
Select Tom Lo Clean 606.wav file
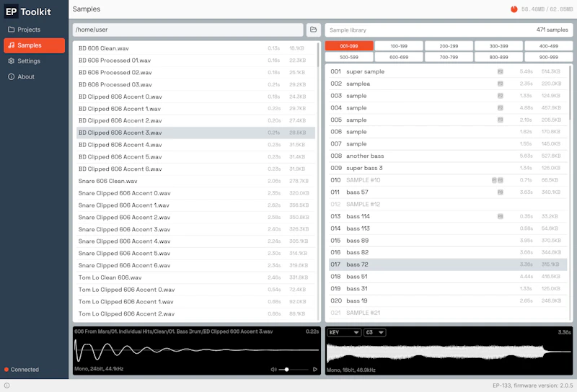pyautogui.click(x=195, y=277)
